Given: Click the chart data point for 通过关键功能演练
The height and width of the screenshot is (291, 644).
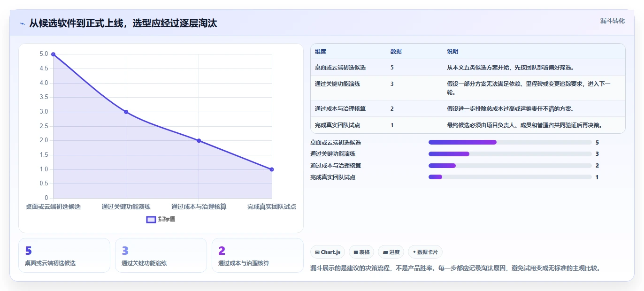Looking at the screenshot, I should point(126,112).
